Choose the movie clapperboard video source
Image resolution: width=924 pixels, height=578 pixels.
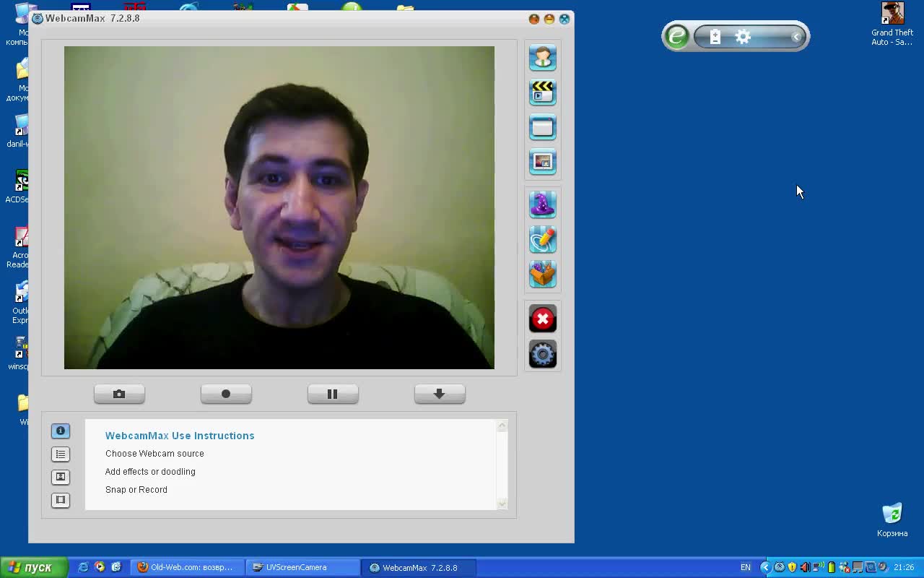pos(542,92)
